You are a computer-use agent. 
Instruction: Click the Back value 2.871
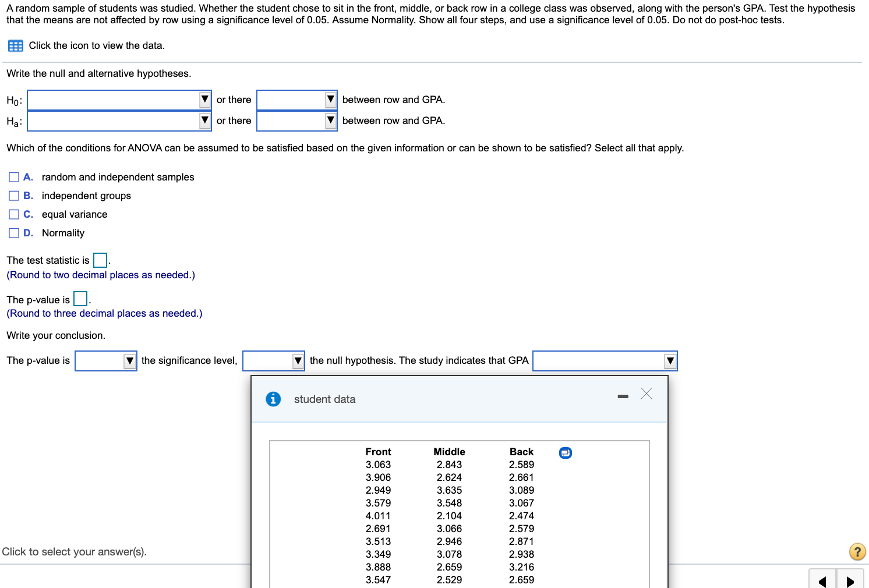coord(521,541)
